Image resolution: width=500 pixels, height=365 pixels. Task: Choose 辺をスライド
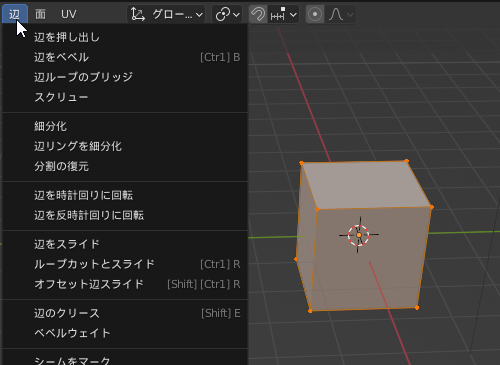point(125,244)
